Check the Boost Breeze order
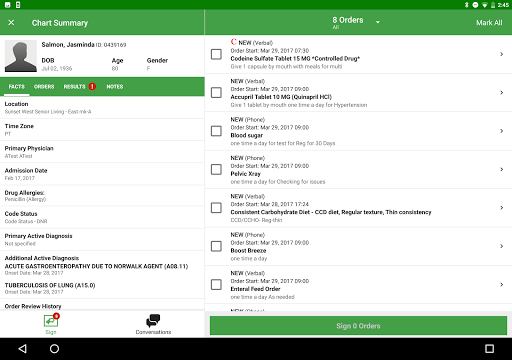The height and width of the screenshot is (360, 512). pos(216,246)
